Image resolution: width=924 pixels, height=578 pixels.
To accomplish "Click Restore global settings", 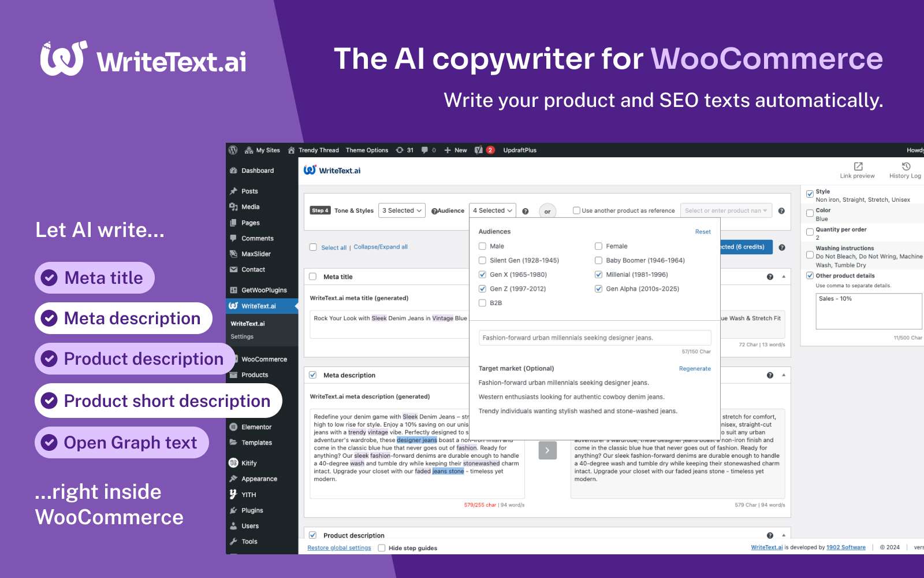I will (x=339, y=547).
